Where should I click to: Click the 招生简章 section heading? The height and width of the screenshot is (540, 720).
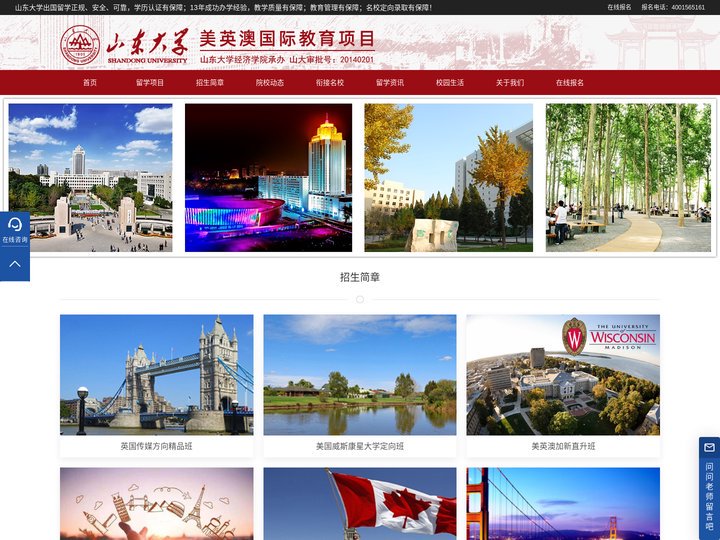click(360, 277)
